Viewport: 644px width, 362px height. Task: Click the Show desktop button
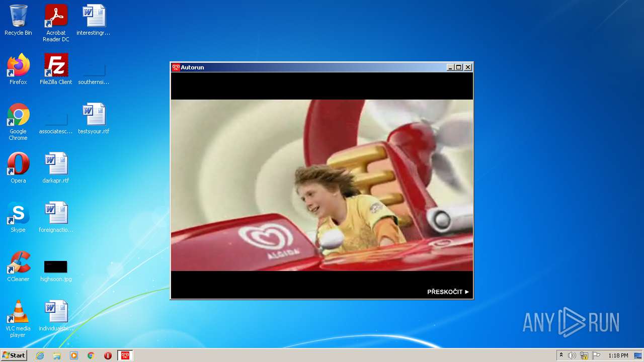pyautogui.click(x=638, y=355)
